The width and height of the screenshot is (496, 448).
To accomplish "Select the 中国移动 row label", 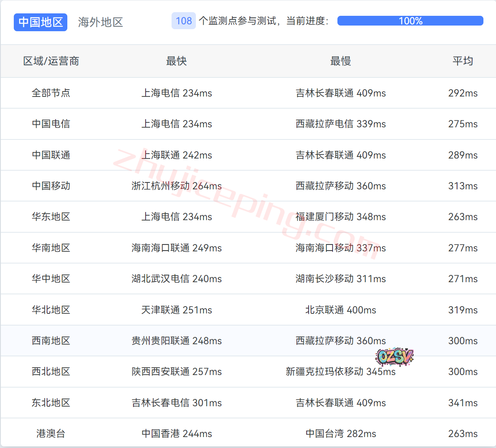I will coord(51,186).
